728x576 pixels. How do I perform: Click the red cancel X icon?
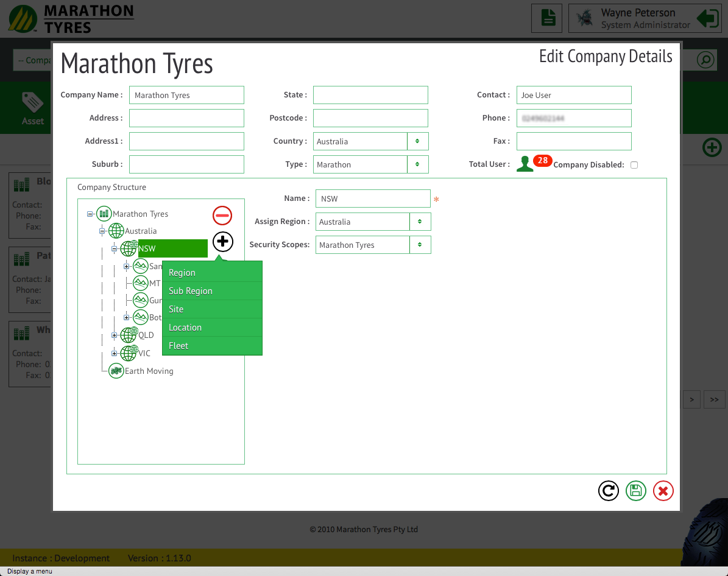pos(663,491)
